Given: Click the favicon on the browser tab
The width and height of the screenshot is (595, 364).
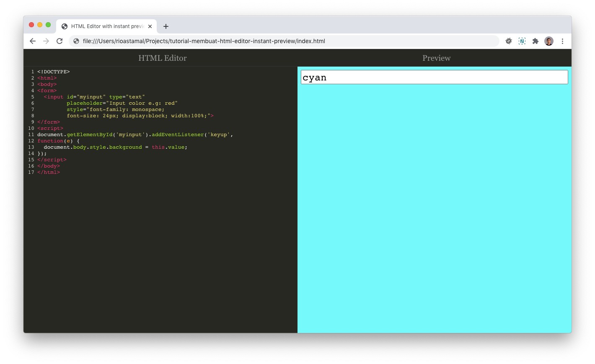Looking at the screenshot, I should click(x=65, y=26).
